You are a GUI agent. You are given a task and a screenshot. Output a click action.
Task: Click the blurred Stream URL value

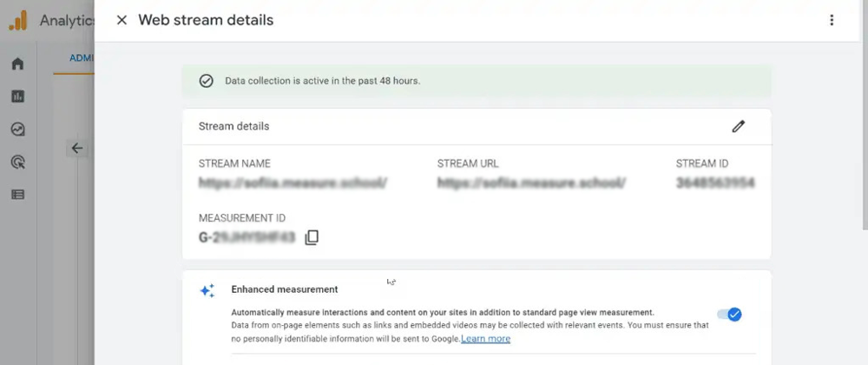[531, 183]
